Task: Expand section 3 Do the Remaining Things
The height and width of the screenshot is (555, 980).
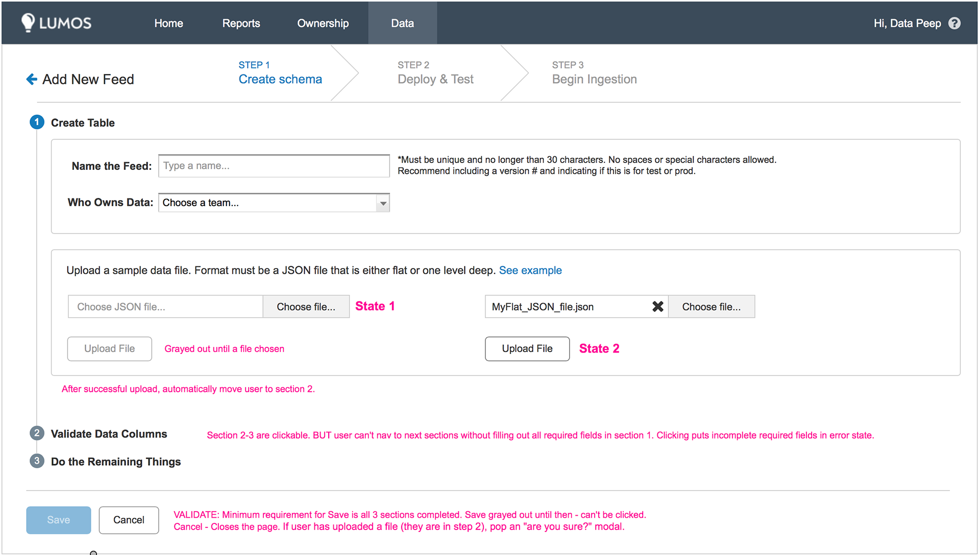Action: point(105,461)
